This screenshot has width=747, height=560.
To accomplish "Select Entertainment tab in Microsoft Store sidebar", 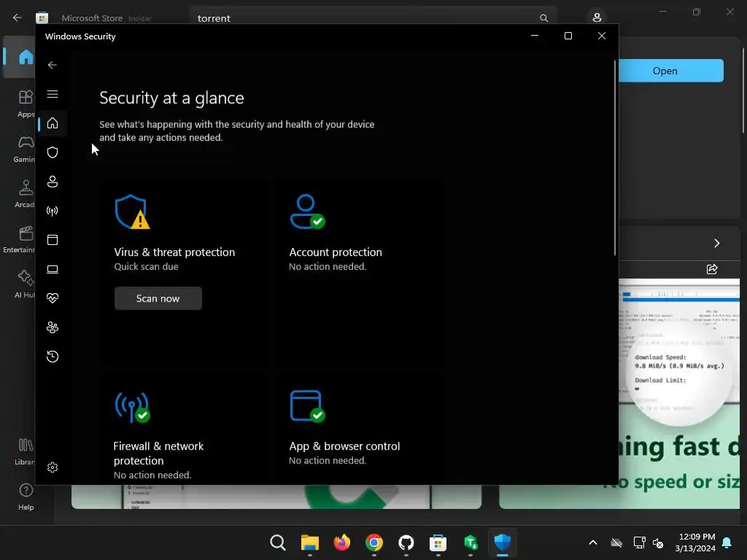I will 19,239.
